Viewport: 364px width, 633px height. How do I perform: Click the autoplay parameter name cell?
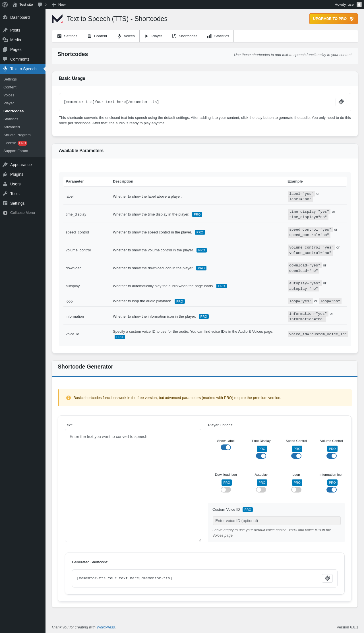tap(73, 286)
